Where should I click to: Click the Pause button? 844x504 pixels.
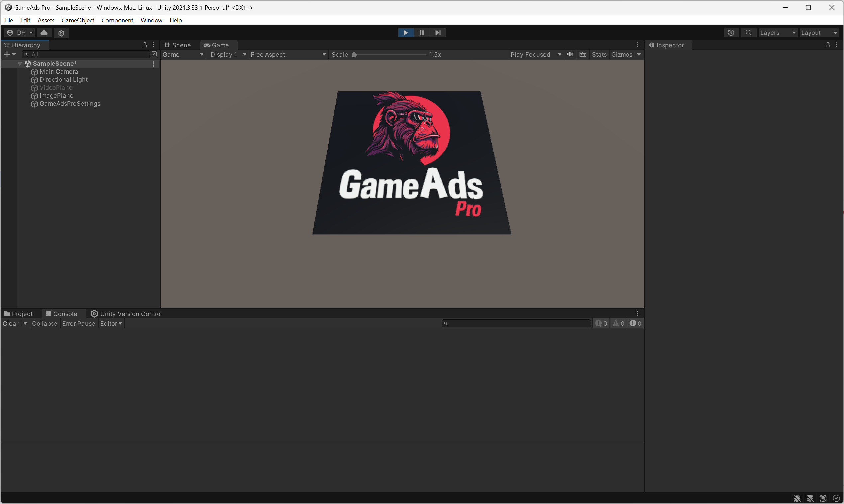(421, 33)
